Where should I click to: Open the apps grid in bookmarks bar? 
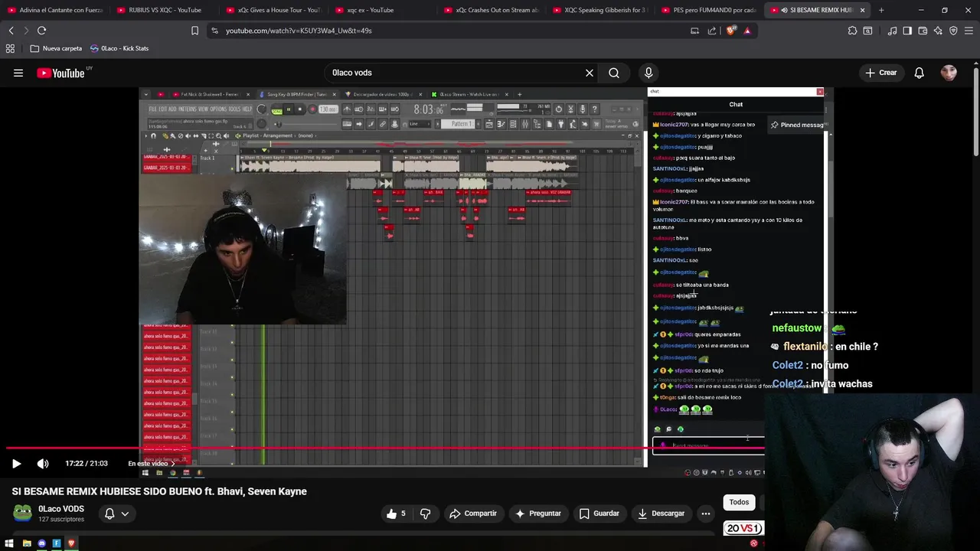(10, 48)
